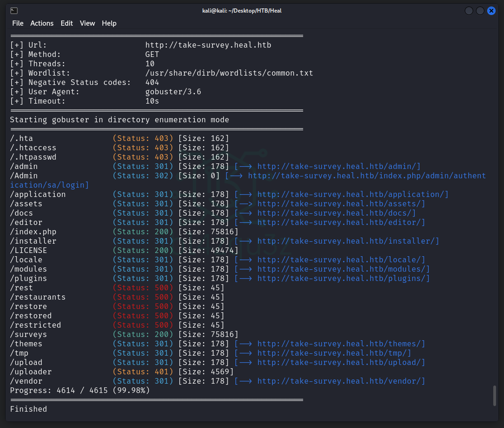Close the terminal window
The width and height of the screenshot is (504, 428).
(x=491, y=11)
